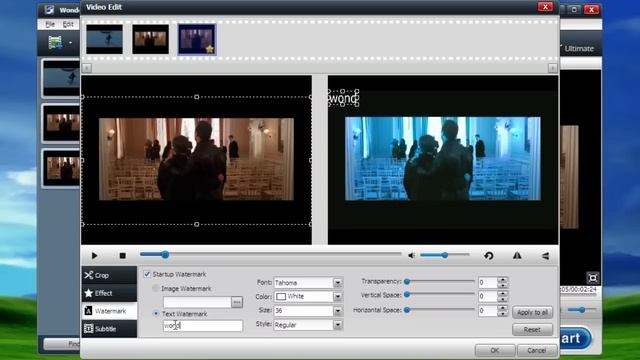Open the Edit menu in main window
Viewport: 640px width, 360px height.
click(68, 24)
